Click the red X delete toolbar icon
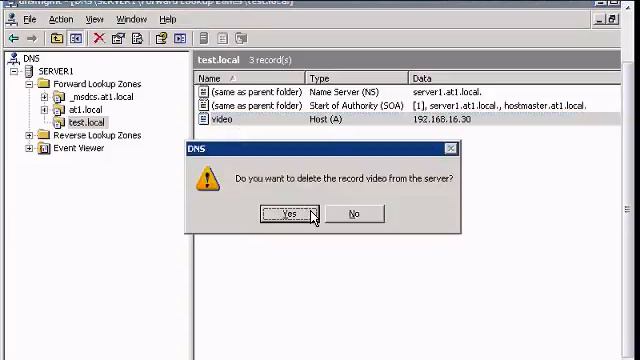640x360 pixels. point(99,38)
